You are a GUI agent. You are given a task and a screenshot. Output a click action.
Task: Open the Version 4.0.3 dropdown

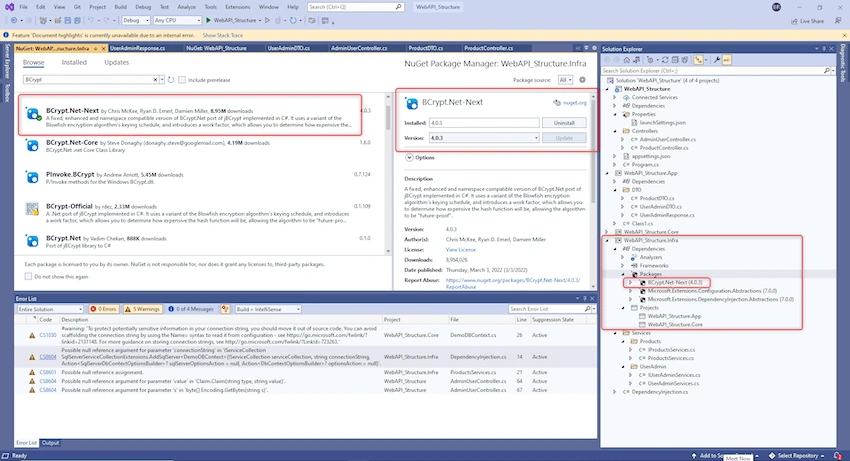(x=484, y=138)
